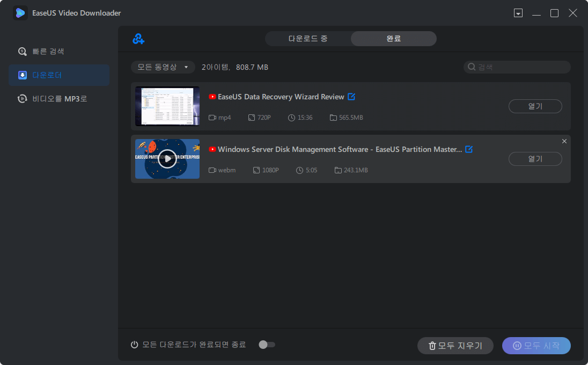Open title bar dropdown menu icon
588x365 pixels.
(x=518, y=13)
